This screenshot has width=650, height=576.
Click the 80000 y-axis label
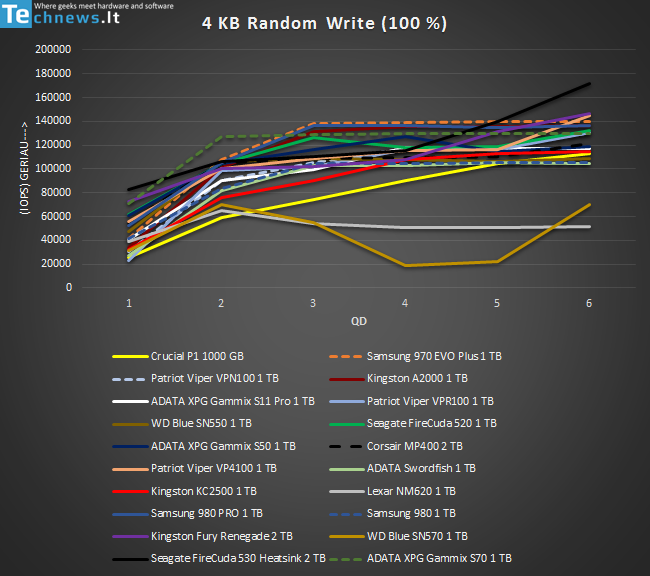pyautogui.click(x=56, y=192)
